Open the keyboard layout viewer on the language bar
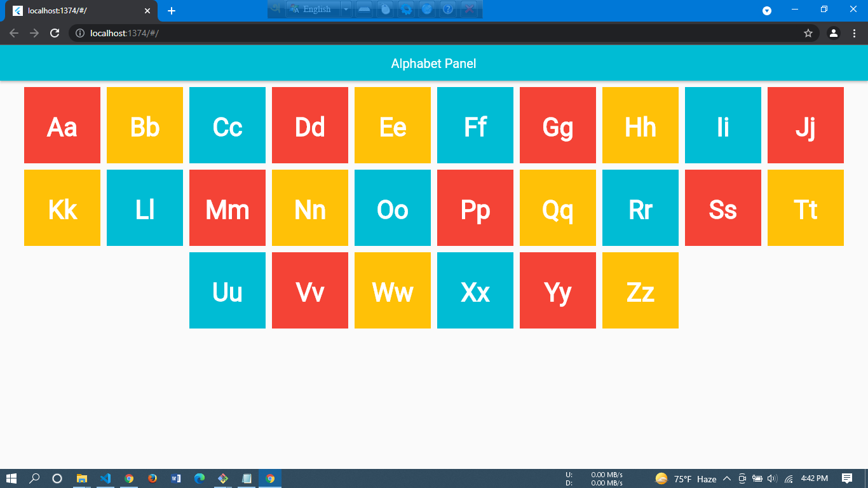Screen dimensions: 868x488 click(x=364, y=9)
